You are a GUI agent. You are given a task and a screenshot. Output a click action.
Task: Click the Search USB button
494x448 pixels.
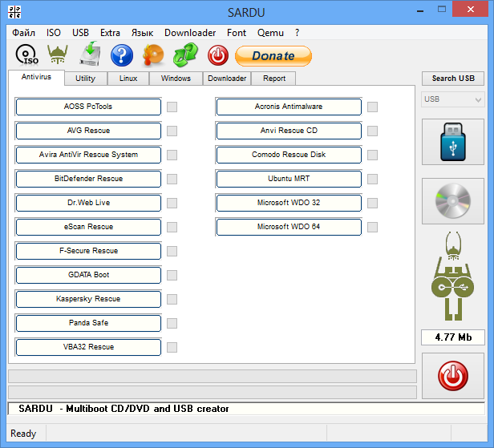(x=453, y=79)
